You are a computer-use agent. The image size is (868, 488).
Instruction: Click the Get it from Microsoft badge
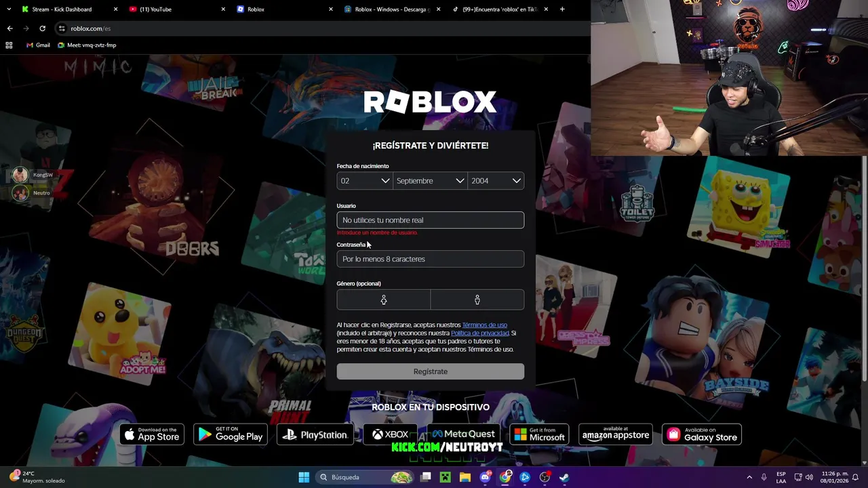coord(539,434)
